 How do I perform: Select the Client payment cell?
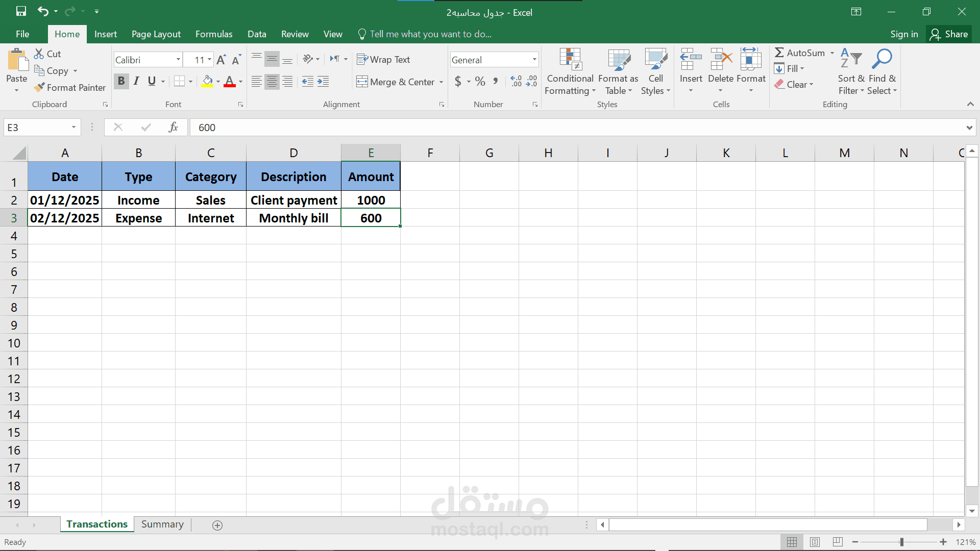tap(293, 200)
